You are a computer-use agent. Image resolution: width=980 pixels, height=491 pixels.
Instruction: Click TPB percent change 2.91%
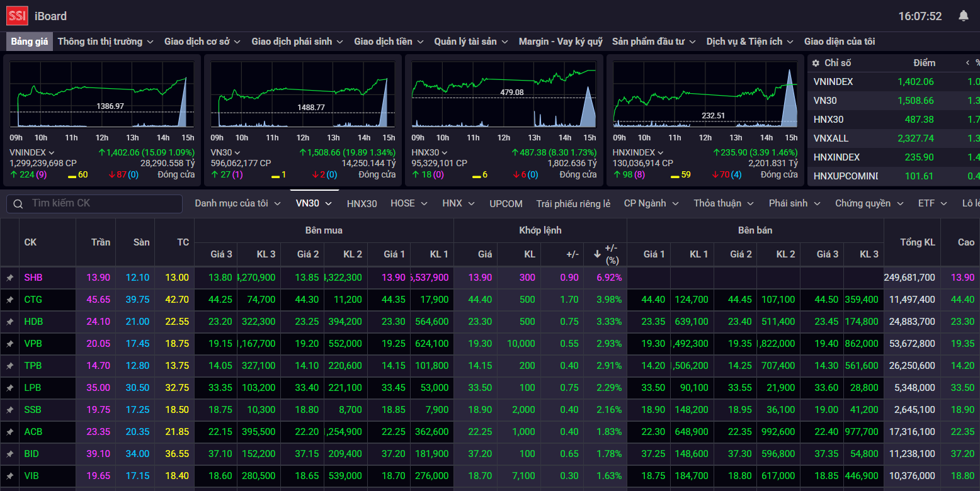click(609, 366)
